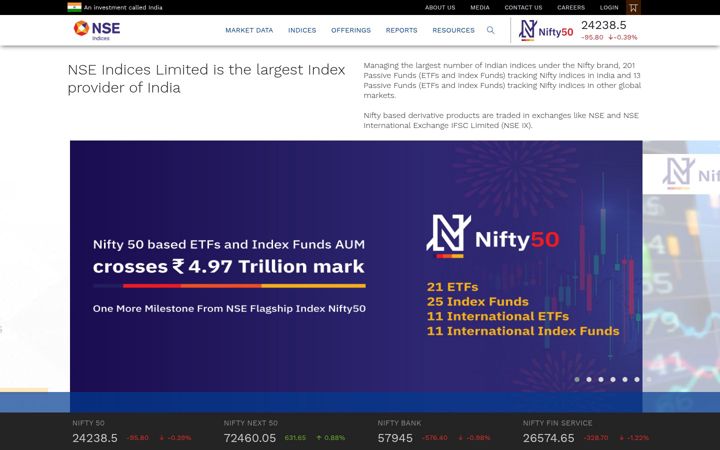Image resolution: width=720 pixels, height=450 pixels.
Task: Click the Login link
Action: 609,7
